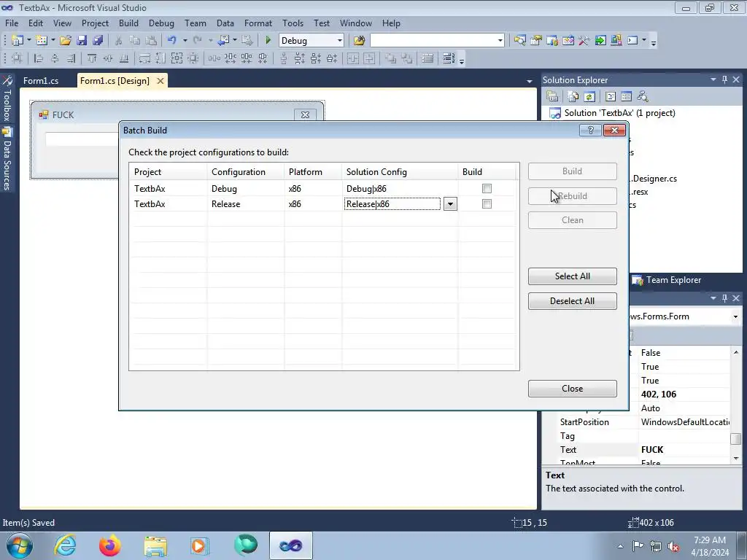Click the Properties scrollbar down arrow

[x=736, y=459]
